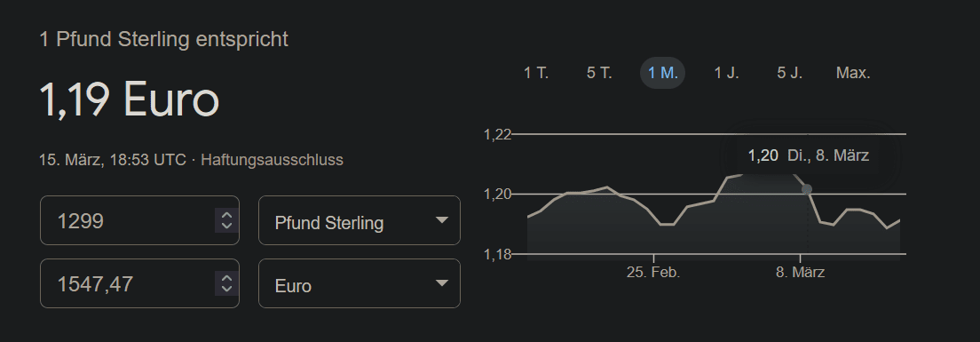Viewport: 980px width, 342px height.
Task: Click the 1,20 Di., 8. März tooltip
Action: 808,155
